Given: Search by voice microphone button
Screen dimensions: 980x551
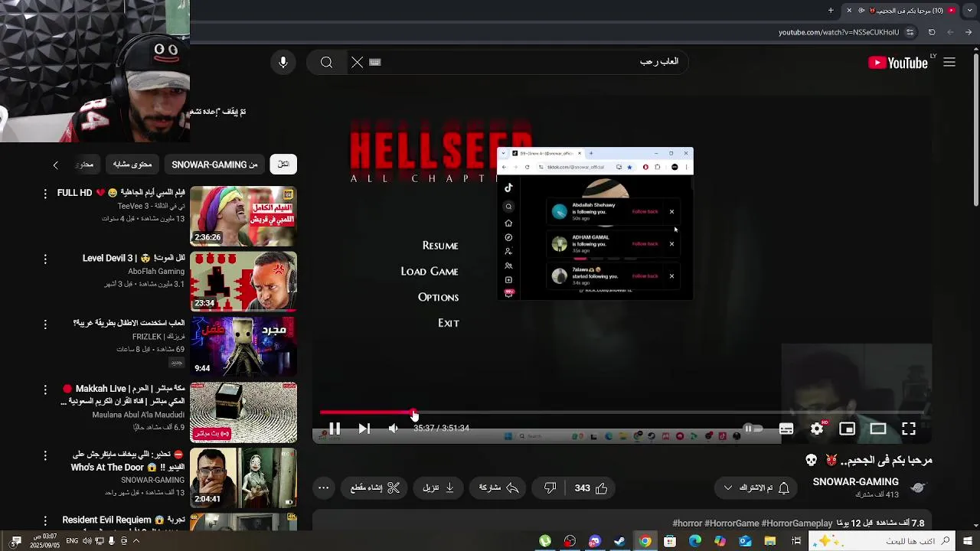Looking at the screenshot, I should [x=283, y=63].
